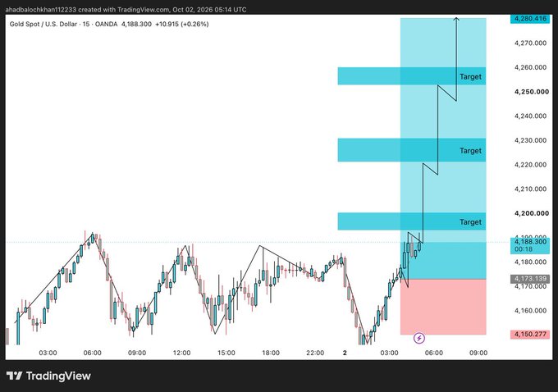Click the 00:18 candle countdown timer

coord(524,249)
